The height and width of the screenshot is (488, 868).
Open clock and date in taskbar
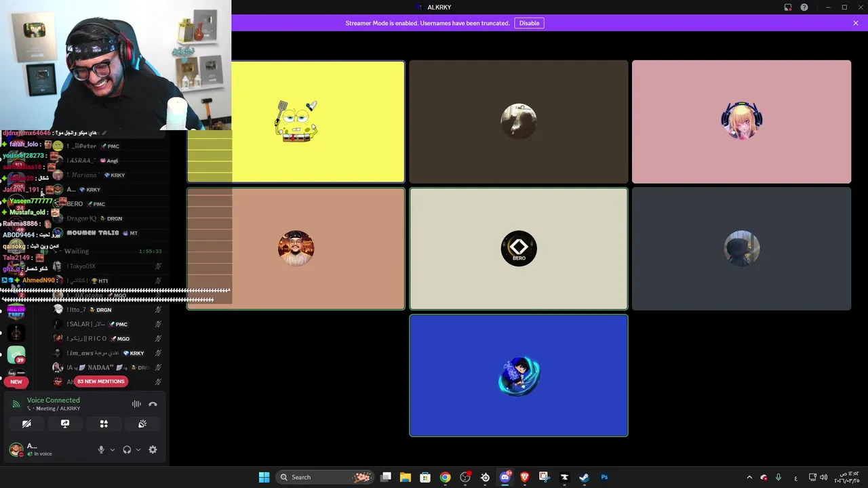tap(848, 477)
